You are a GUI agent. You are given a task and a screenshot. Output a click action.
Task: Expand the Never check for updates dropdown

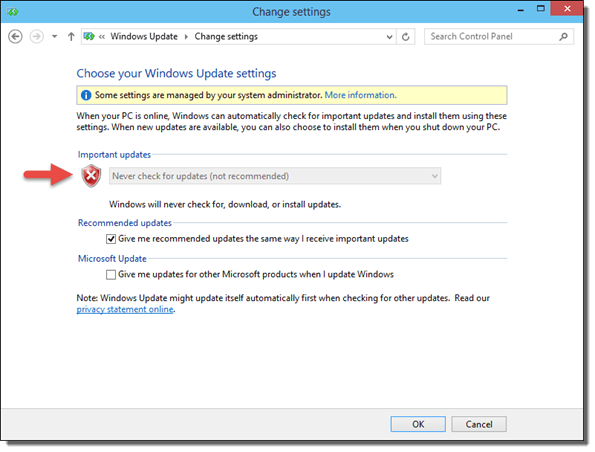point(275,176)
